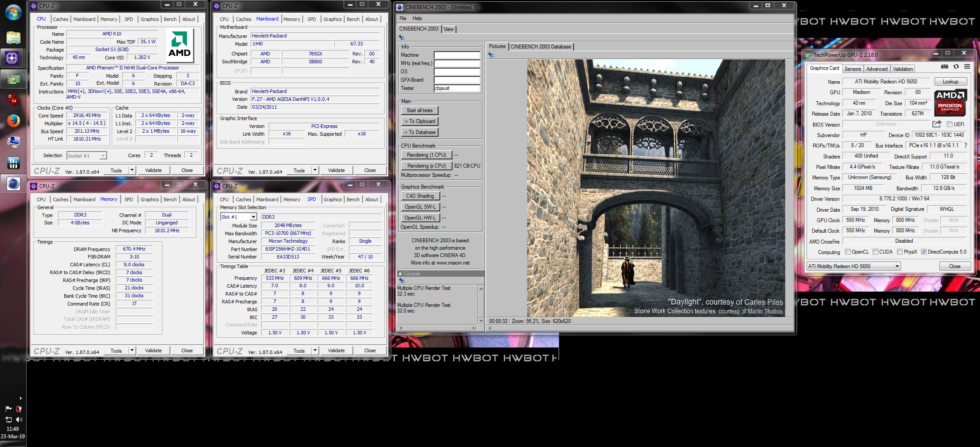This screenshot has height=447, width=980.
Task: Click the To Database button
Action: point(420,132)
